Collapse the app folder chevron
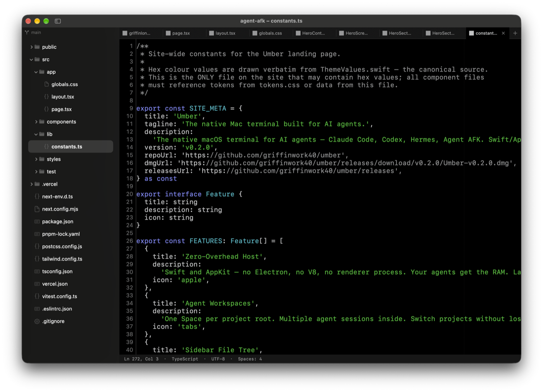 click(36, 72)
